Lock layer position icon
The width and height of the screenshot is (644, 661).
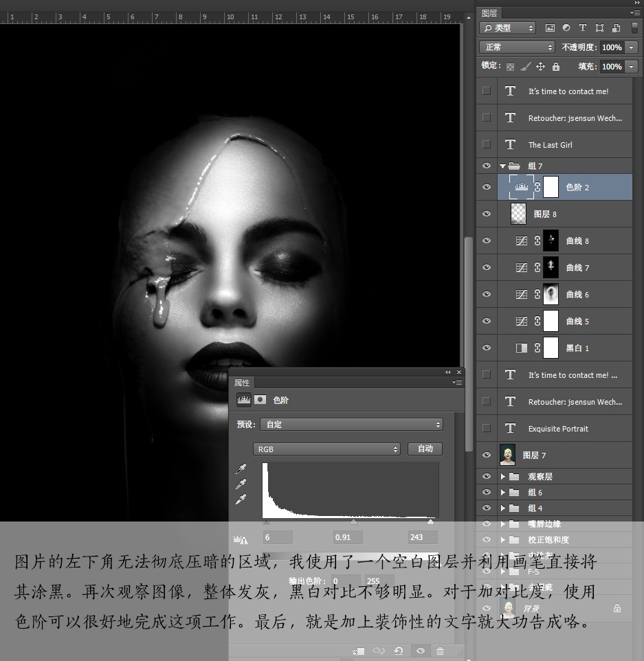(x=540, y=67)
